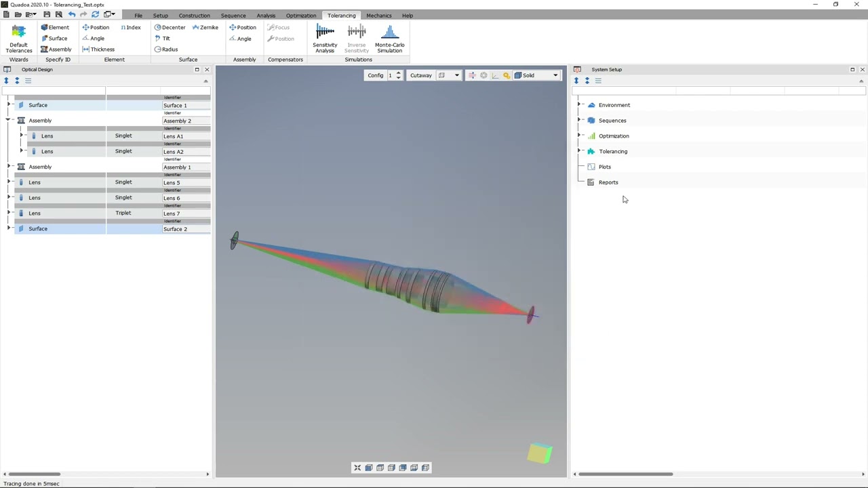The height and width of the screenshot is (488, 868).
Task: Expand Tolerancing in System Setup
Action: coord(580,152)
